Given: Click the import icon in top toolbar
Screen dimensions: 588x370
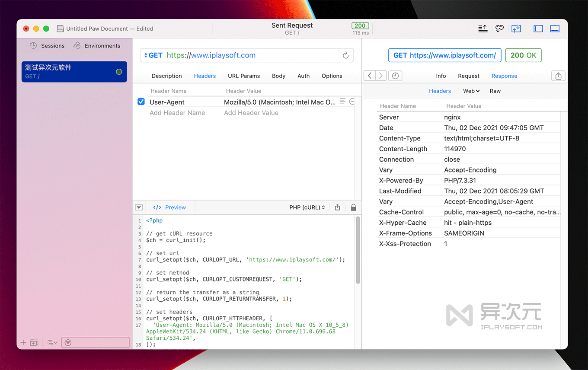Looking at the screenshot, I should pyautogui.click(x=516, y=29).
